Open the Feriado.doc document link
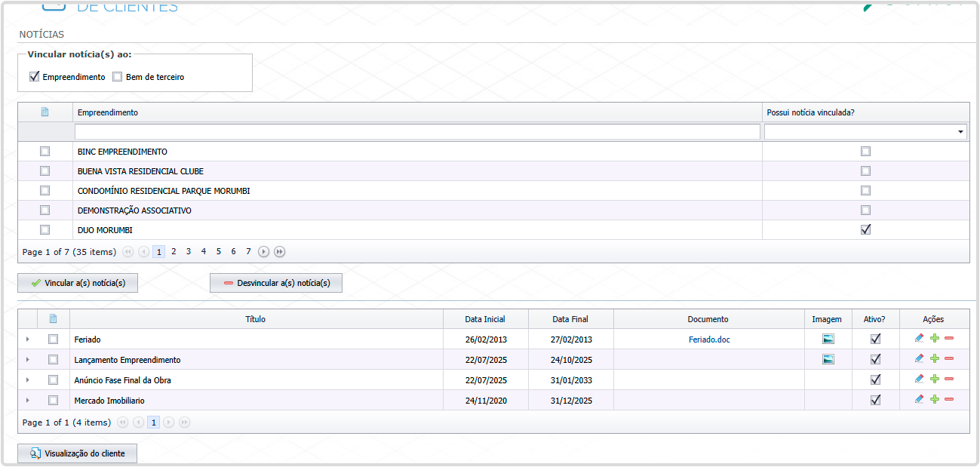 709,339
